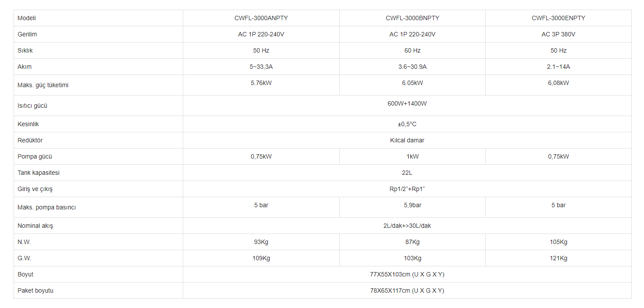Select the 77X55X103cm dimension value
Image resolution: width=644 pixels, height=308 pixels.
[407, 274]
